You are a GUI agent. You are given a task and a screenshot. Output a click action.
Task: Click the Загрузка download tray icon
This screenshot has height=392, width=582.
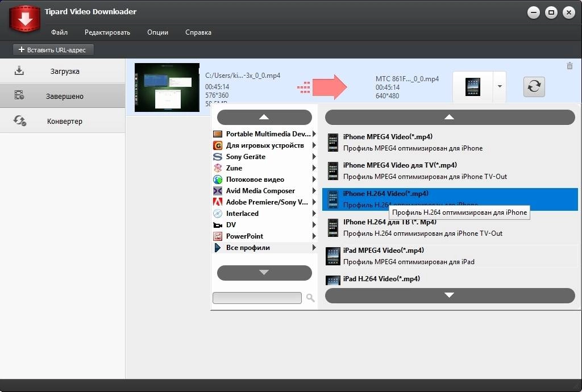click(x=19, y=70)
